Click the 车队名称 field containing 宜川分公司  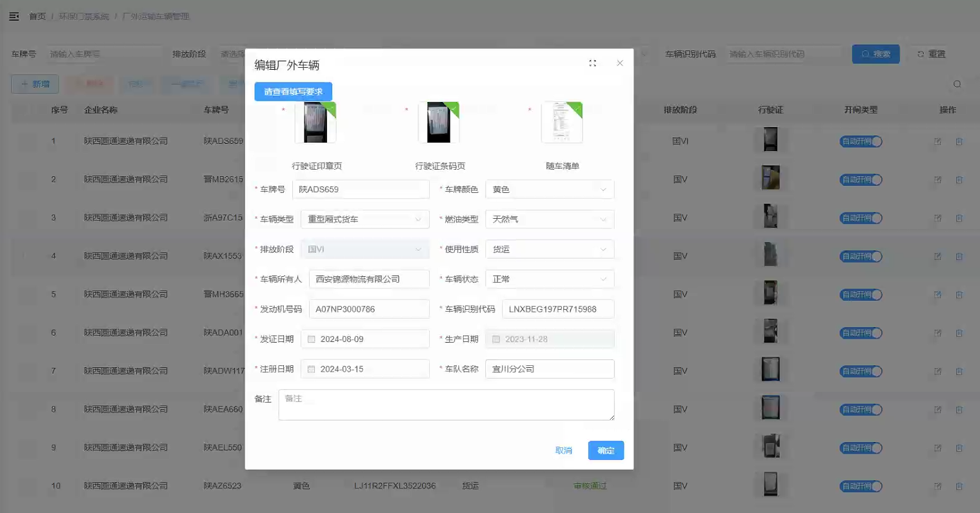tap(550, 369)
